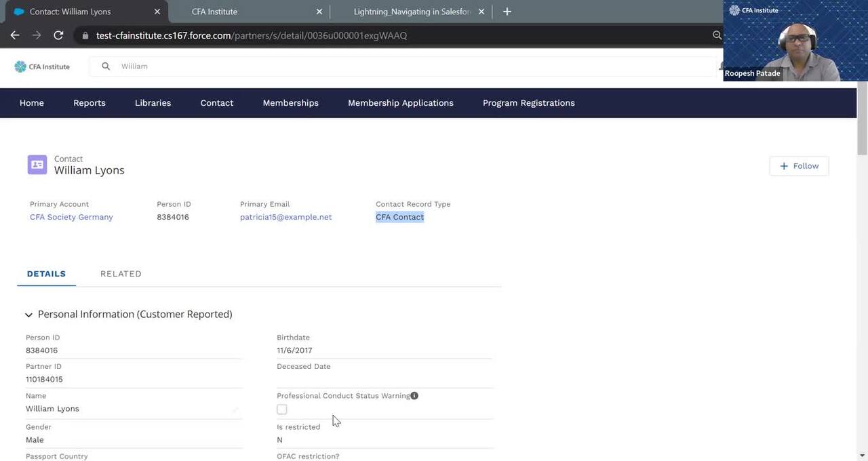The height and width of the screenshot is (461, 868).
Task: Click the lock icon in the address bar
Action: (85, 35)
